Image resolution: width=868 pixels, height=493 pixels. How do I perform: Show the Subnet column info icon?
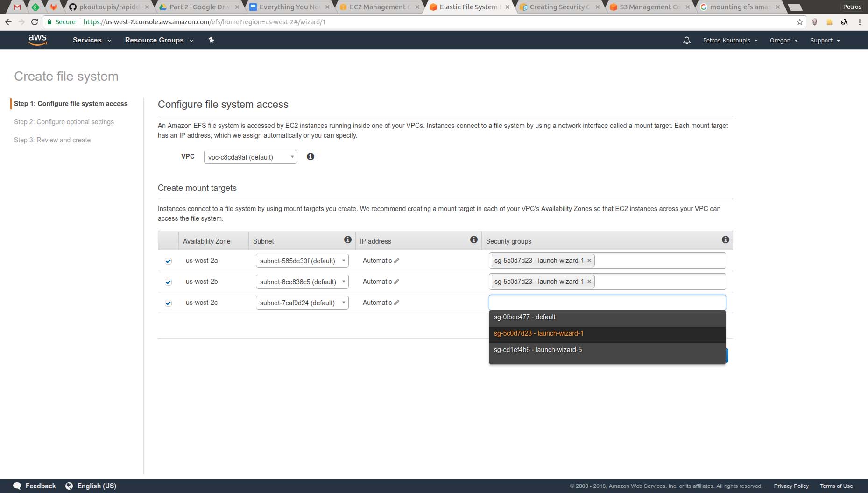point(348,240)
